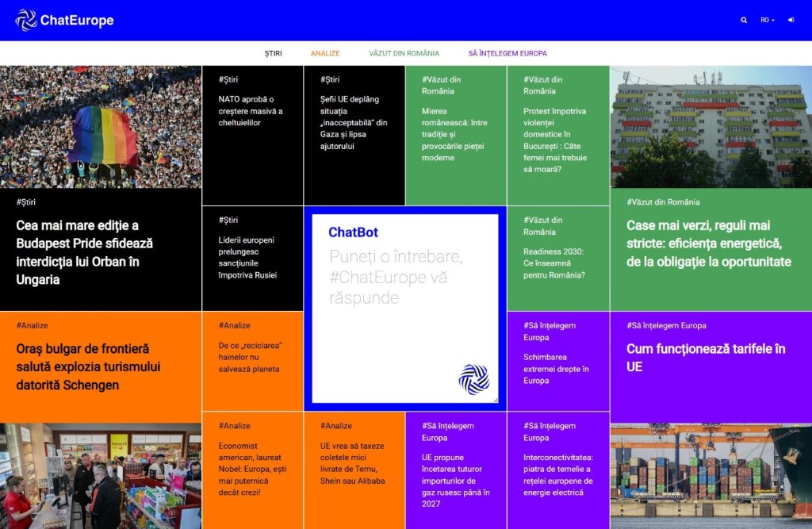Open the Budapest Pride crowd photo
This screenshot has width=812, height=529.
click(x=101, y=127)
